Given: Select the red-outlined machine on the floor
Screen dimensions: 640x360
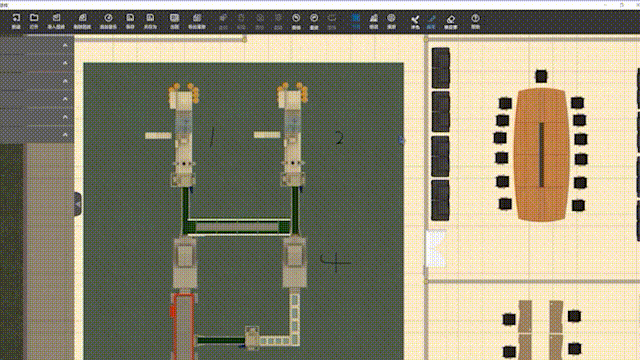Looking at the screenshot, I should tap(183, 326).
